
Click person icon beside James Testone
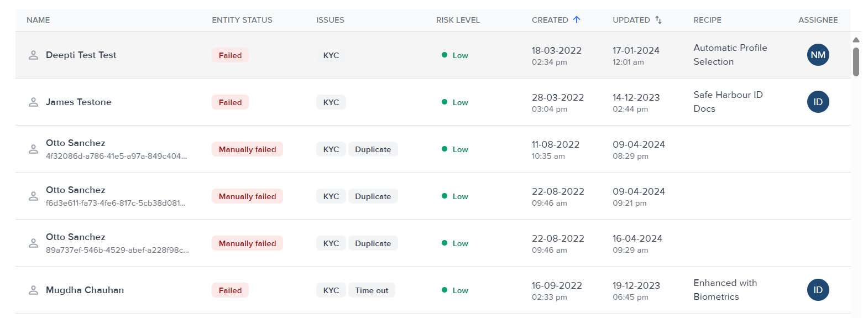(33, 102)
